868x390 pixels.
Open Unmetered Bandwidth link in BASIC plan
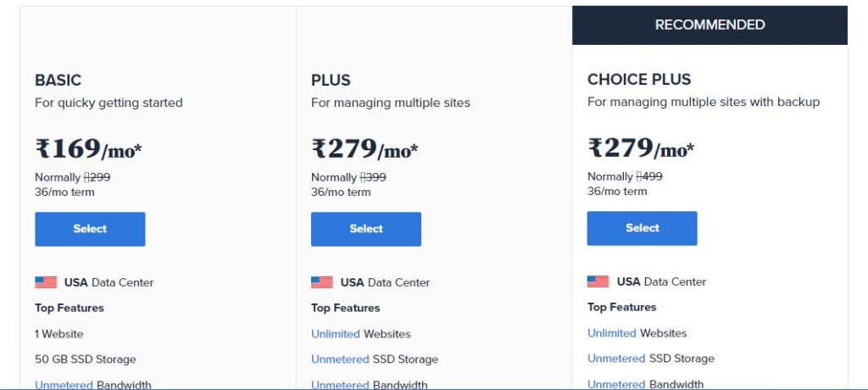click(64, 384)
